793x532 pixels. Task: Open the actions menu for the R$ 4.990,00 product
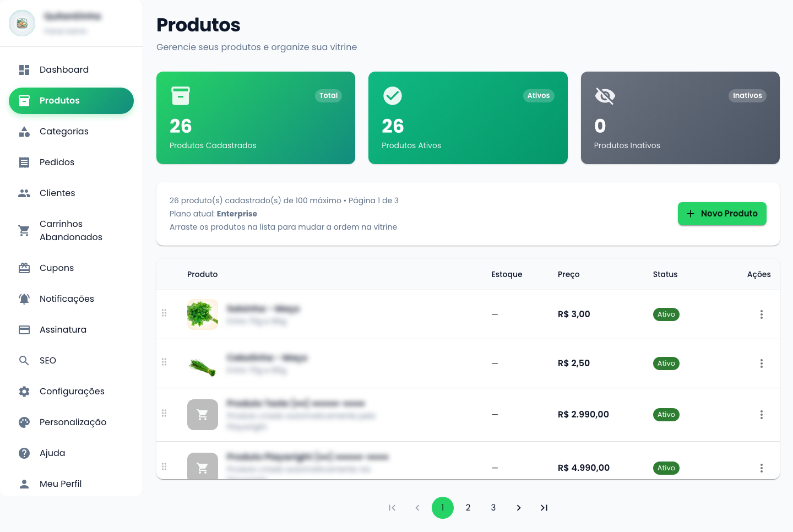click(x=762, y=468)
